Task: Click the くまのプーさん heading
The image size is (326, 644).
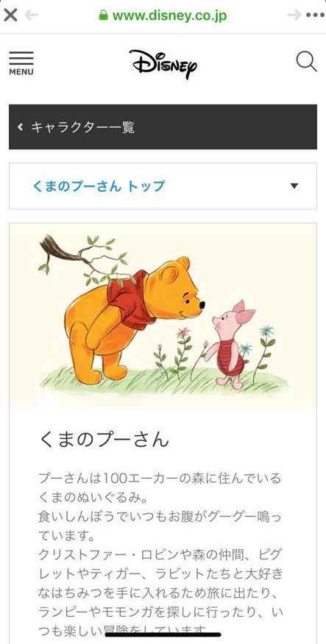Action: click(x=104, y=440)
